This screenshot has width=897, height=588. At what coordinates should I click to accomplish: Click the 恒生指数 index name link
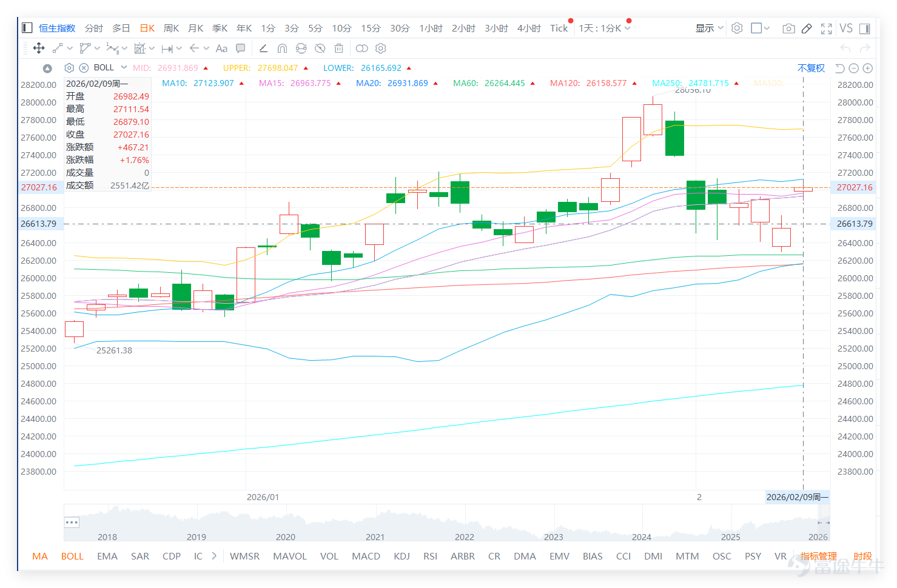click(57, 28)
